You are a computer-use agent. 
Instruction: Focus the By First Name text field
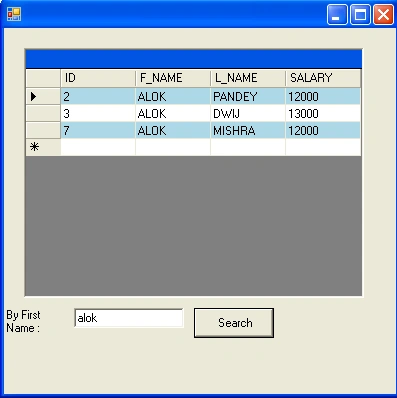tap(129, 318)
